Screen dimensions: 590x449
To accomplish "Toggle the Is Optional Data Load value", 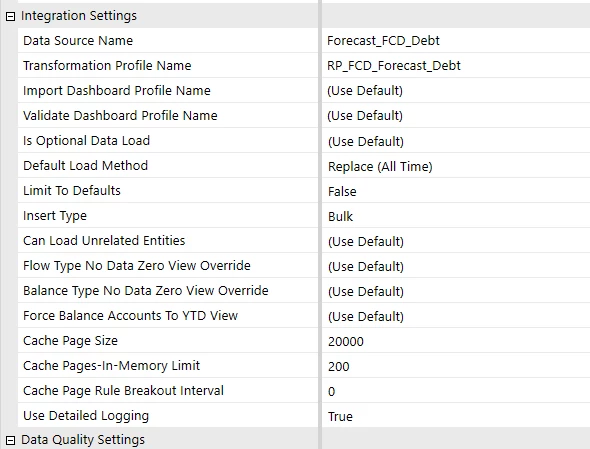I will pos(456,141).
